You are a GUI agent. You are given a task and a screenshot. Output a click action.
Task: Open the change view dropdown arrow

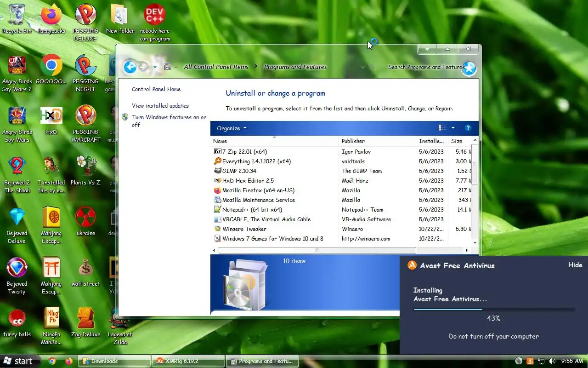[x=453, y=128]
